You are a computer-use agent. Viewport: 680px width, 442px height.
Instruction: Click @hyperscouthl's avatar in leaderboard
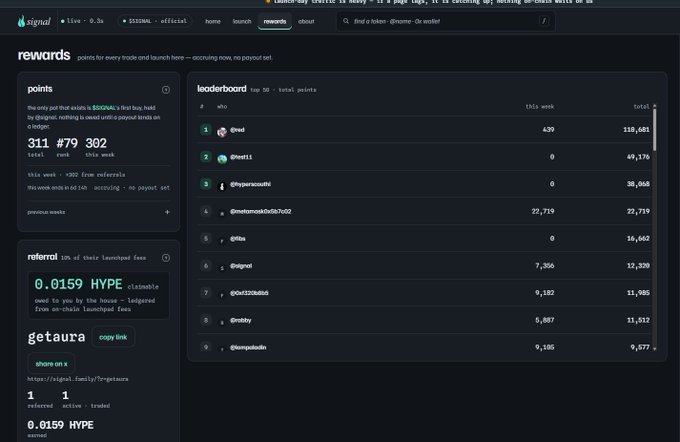click(x=222, y=187)
